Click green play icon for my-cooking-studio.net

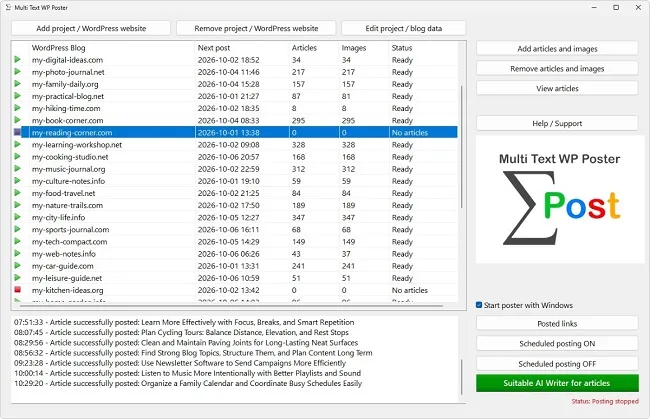click(x=17, y=156)
